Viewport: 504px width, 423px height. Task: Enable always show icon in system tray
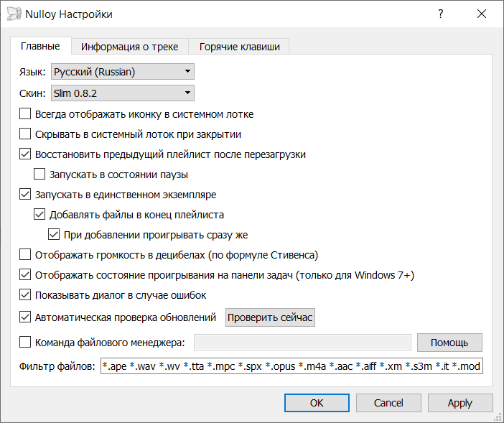(x=25, y=113)
